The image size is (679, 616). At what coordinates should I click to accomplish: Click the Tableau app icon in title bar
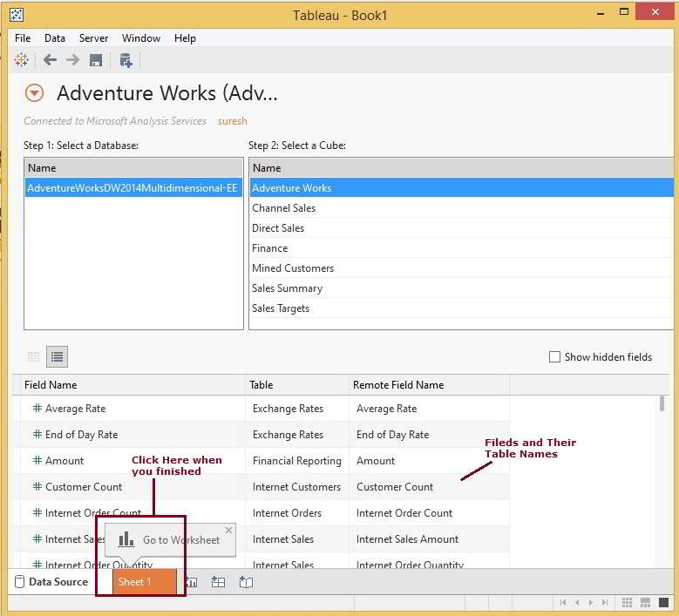coord(17,15)
